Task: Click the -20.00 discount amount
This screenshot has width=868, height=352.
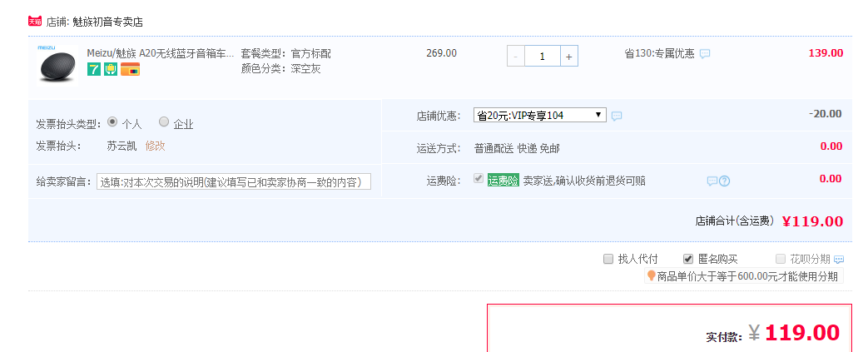Action: (826, 114)
